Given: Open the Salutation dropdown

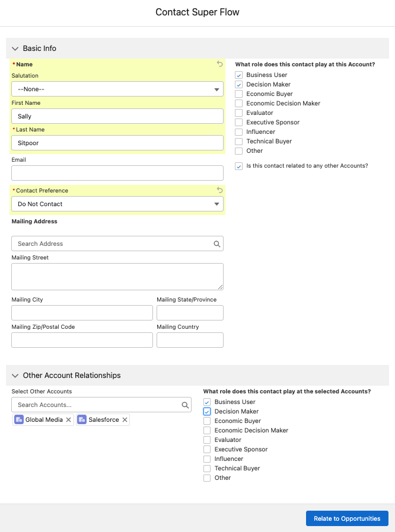Looking at the screenshot, I should click(116, 89).
